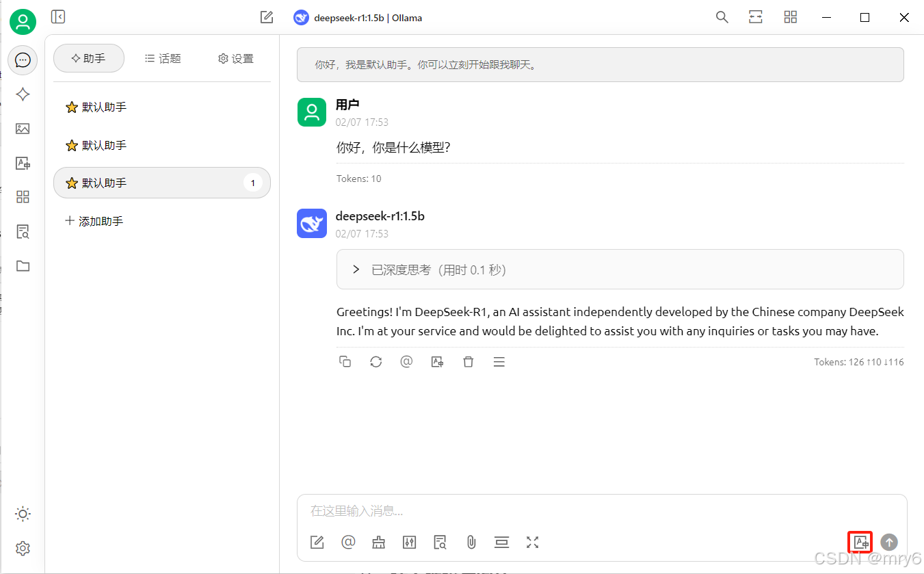Click the Tokens: 10 label
This screenshot has width=924, height=574.
tap(359, 179)
